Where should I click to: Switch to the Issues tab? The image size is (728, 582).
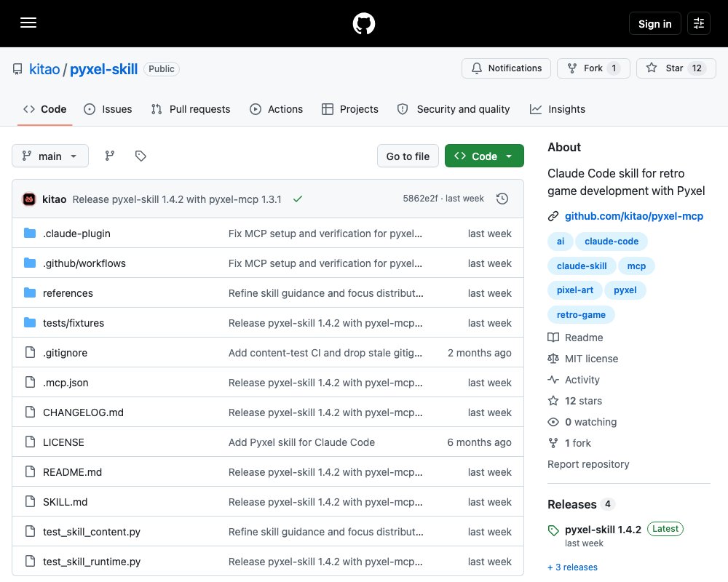(x=108, y=109)
